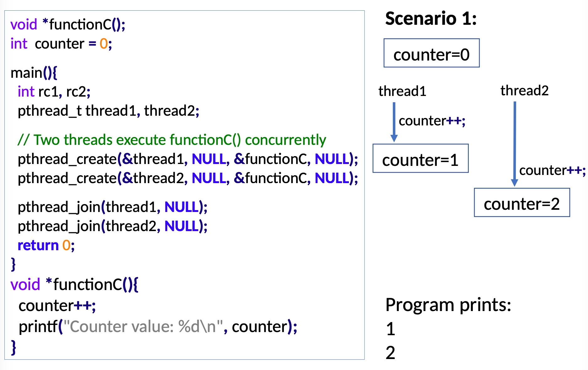Click the "main(){" line
The image size is (588, 370).
[34, 73]
